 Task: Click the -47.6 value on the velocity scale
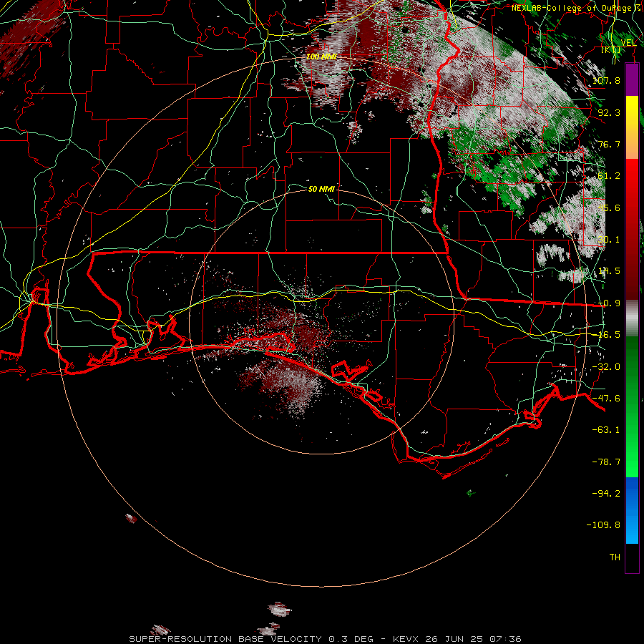[x=606, y=399]
